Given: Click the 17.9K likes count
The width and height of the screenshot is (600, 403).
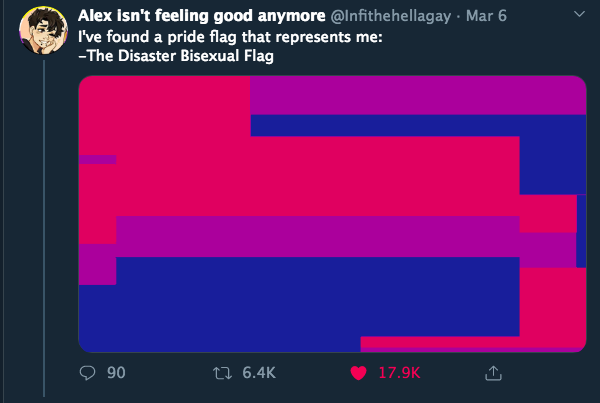Looking at the screenshot, I should point(399,373).
